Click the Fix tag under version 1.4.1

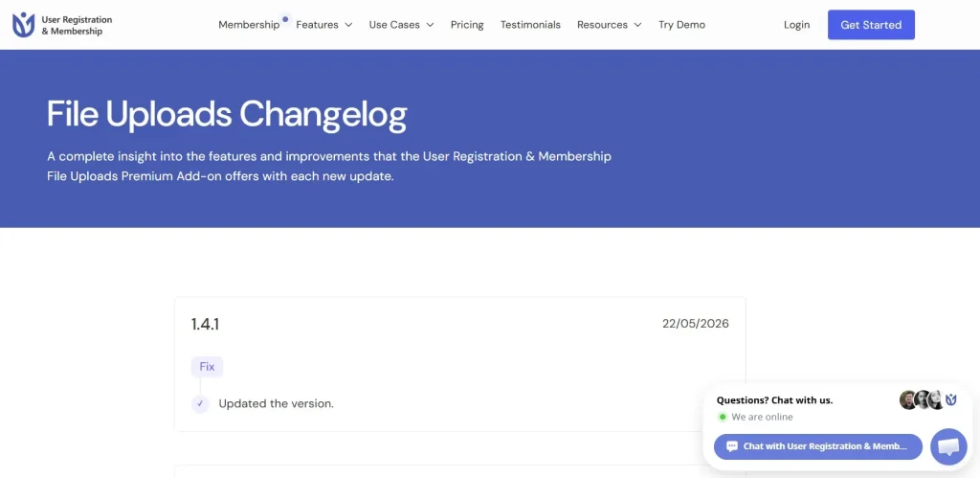tap(207, 367)
